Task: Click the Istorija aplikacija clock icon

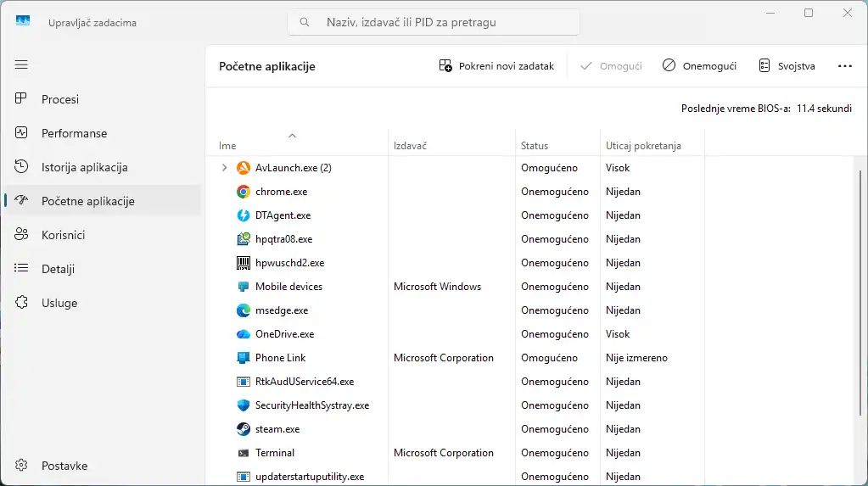Action: [x=21, y=166]
